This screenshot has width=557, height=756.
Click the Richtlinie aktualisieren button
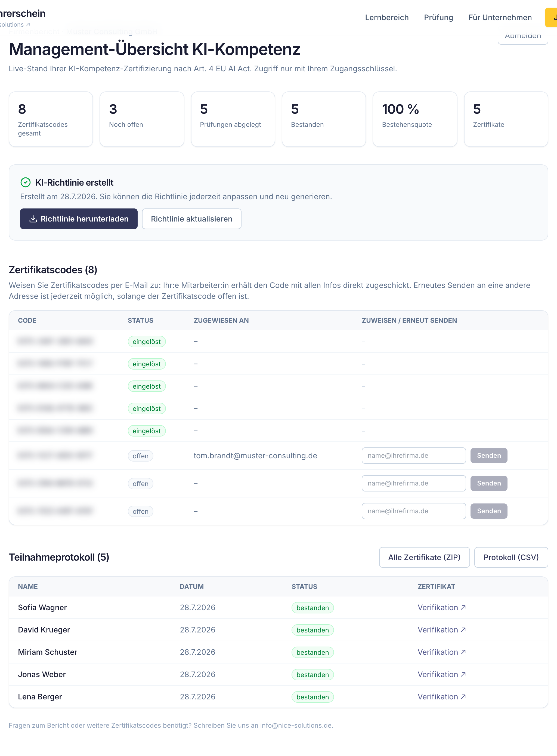[x=191, y=219]
